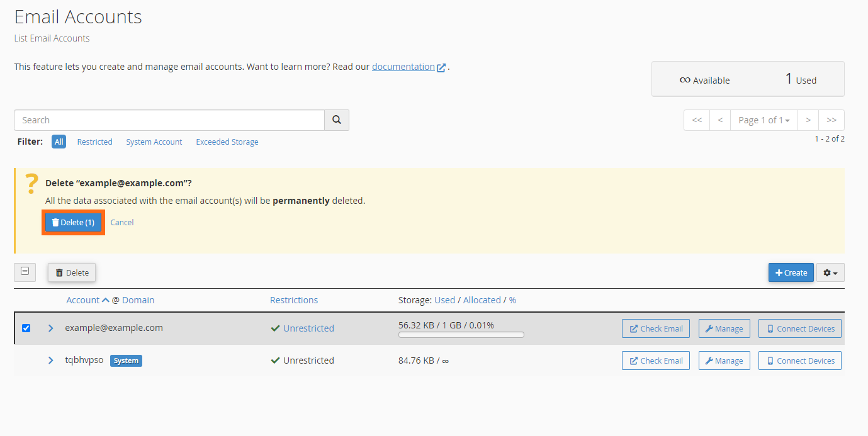Open the gear settings dropdown near Create

pos(830,272)
